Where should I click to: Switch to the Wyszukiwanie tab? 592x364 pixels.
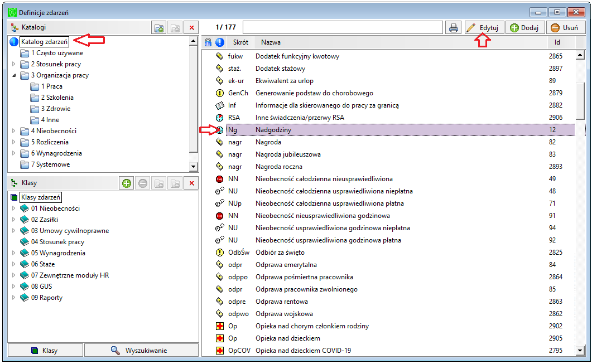pos(141,351)
